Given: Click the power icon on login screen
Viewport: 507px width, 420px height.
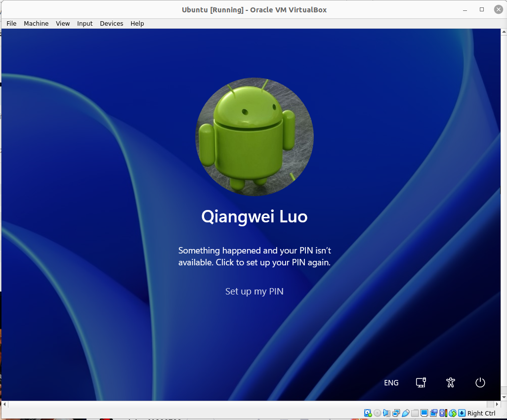Looking at the screenshot, I should pos(480,382).
